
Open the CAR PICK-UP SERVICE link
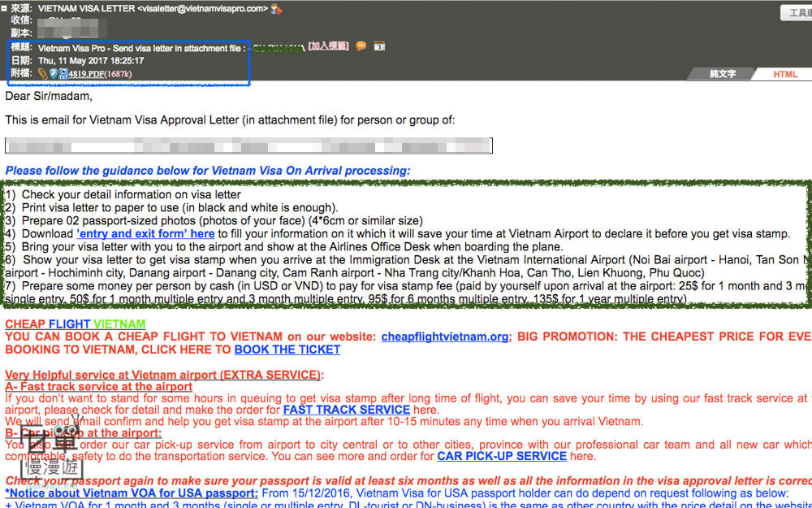(502, 456)
